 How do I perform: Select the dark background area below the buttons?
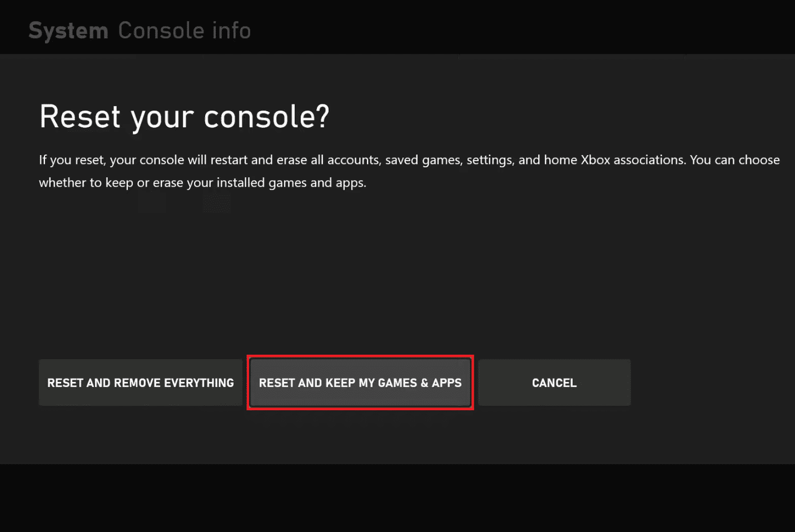coord(397,445)
